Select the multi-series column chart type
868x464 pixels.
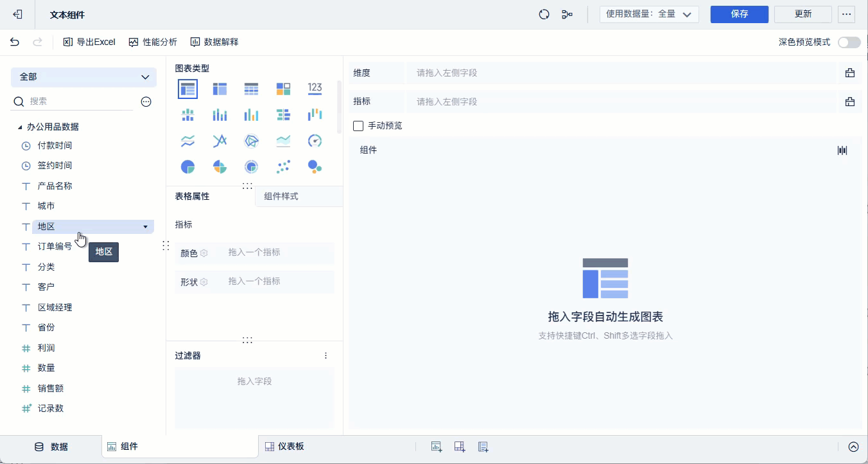click(251, 115)
